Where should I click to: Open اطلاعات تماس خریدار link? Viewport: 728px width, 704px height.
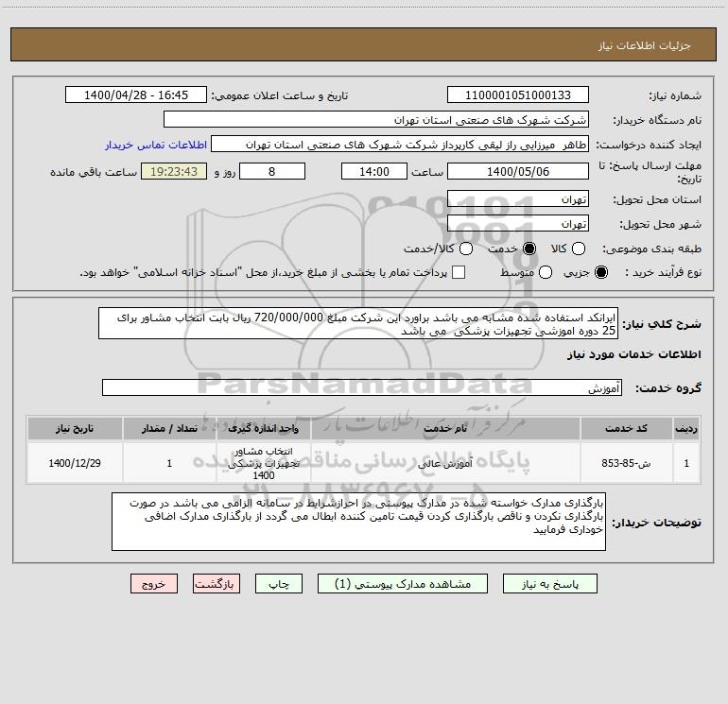tap(156, 145)
